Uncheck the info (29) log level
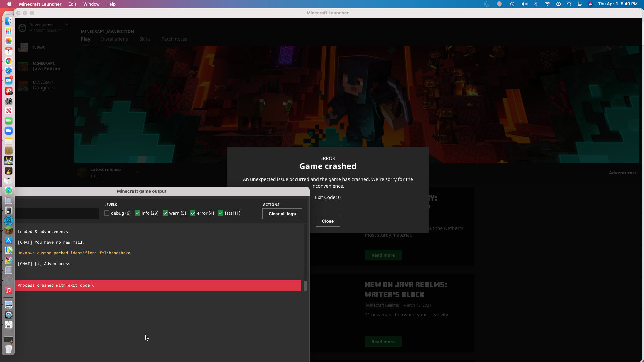This screenshot has height=362, width=644. point(137,213)
